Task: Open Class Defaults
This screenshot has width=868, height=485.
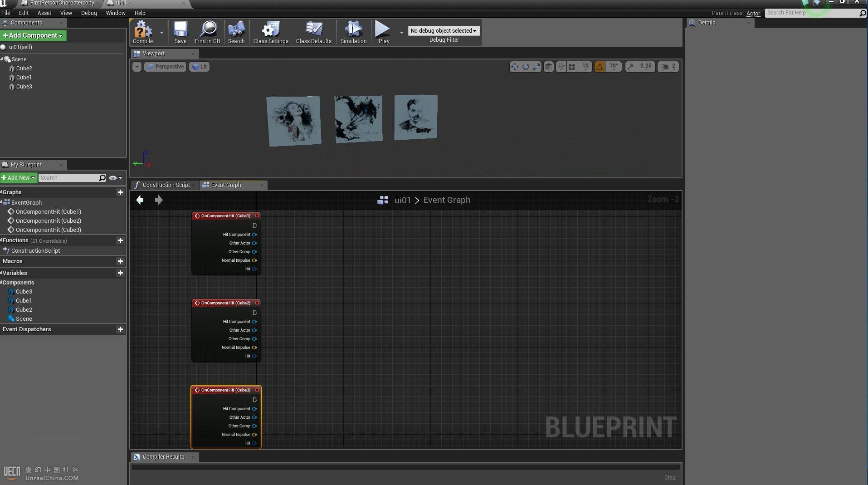Action: pos(314,32)
